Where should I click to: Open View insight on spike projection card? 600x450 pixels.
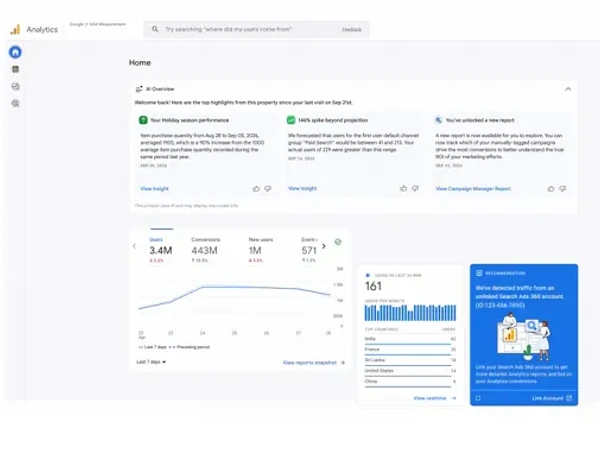[x=302, y=188]
